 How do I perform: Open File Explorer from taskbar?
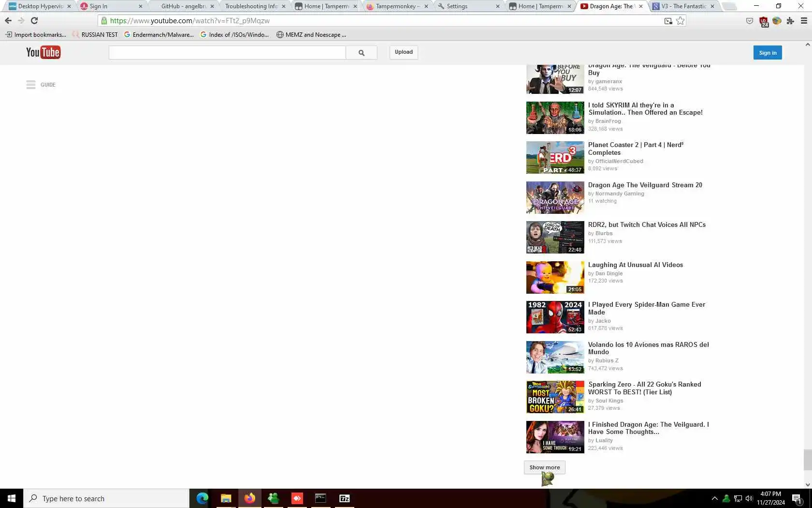point(226,498)
